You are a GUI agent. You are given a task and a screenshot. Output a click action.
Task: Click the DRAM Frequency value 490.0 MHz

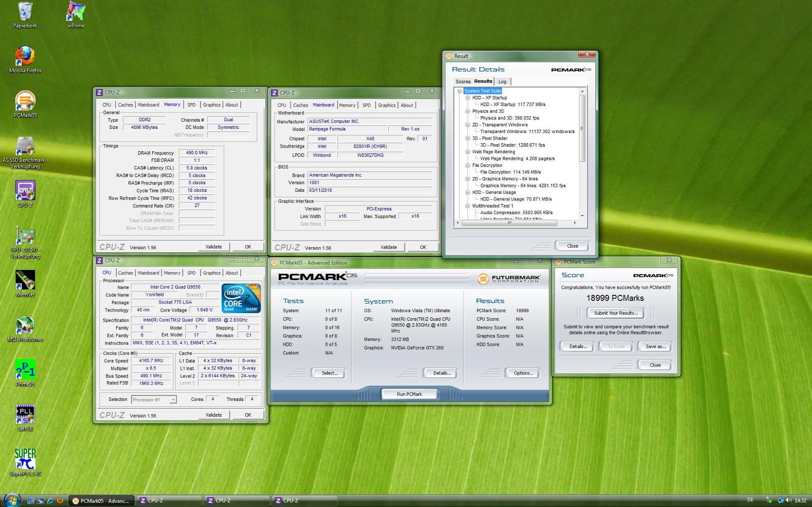[x=196, y=153]
